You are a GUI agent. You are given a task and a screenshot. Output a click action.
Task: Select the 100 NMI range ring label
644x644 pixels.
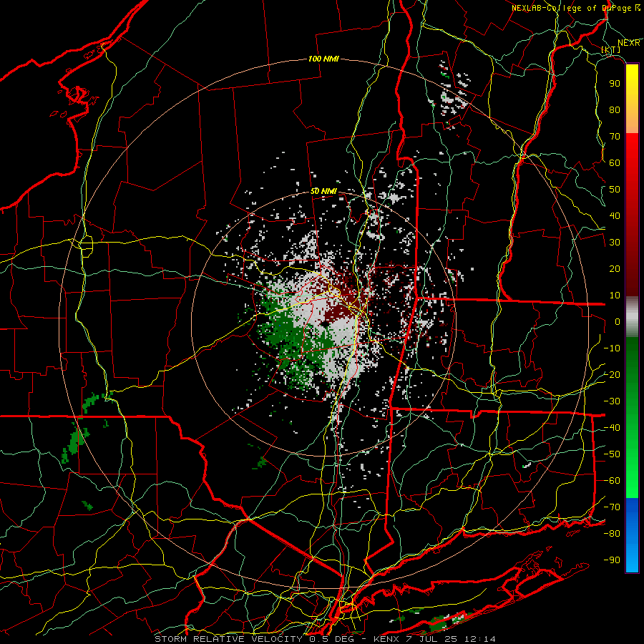pos(323,59)
